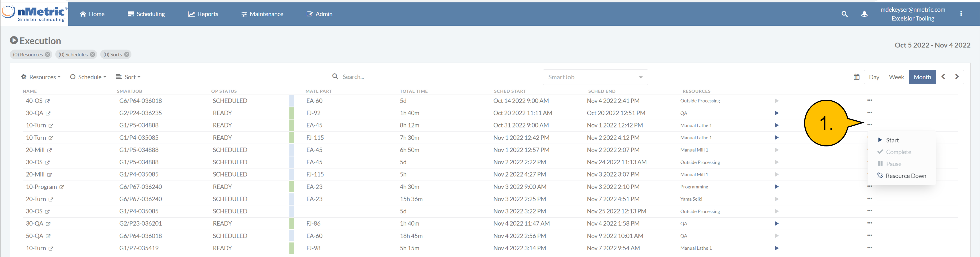
Task: Switch to Week view
Action: point(896,77)
